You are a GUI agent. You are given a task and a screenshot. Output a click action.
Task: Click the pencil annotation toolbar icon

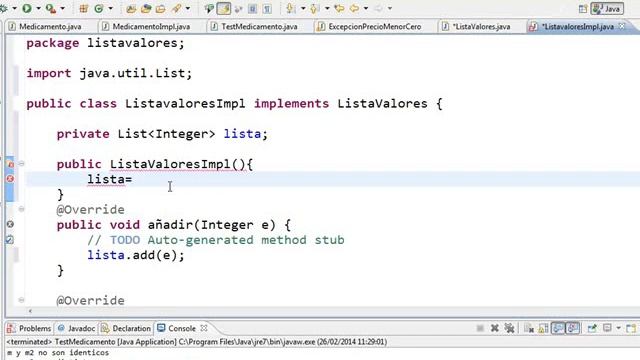click(x=177, y=8)
